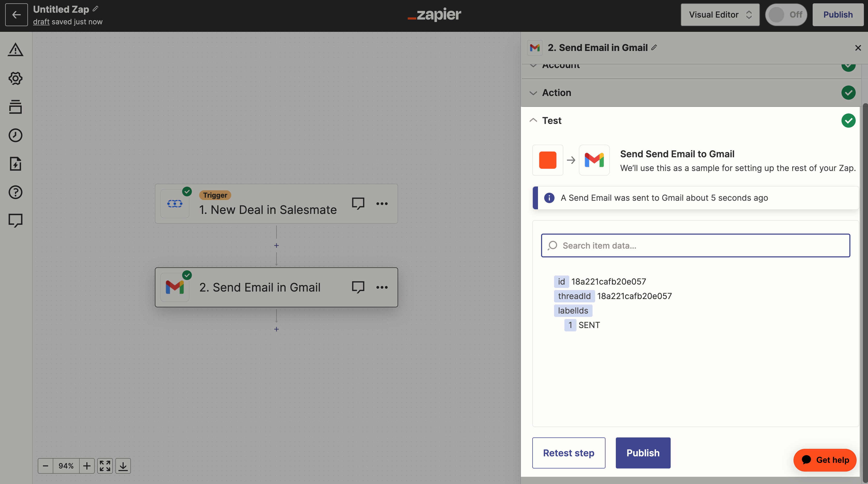Click the Test section green checkmark

pos(848,120)
